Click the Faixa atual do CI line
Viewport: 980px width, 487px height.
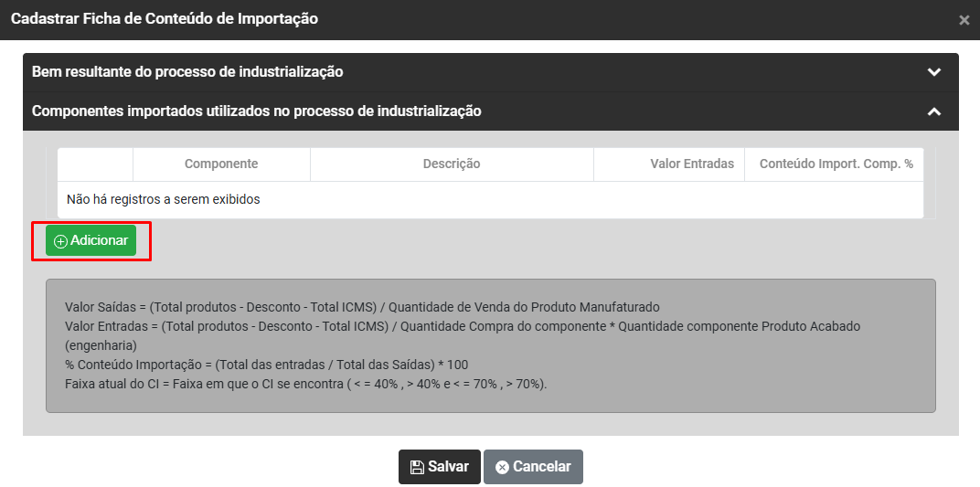click(x=306, y=384)
